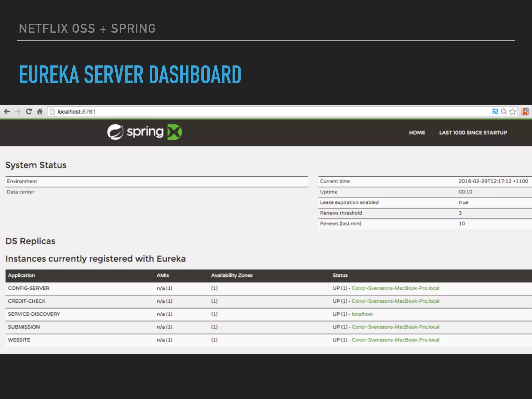Screen dimensions: 532x399
Task: Click the Data center row label
Action: [x=21, y=192]
